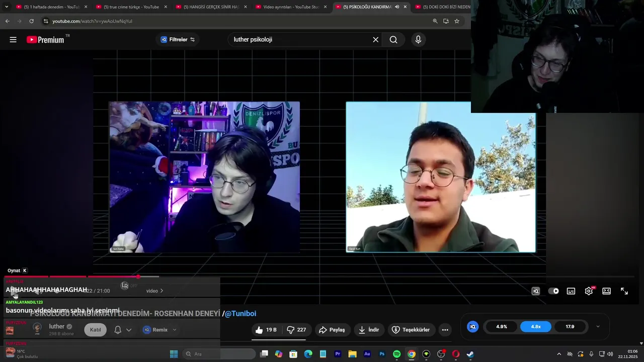The width and height of the screenshot is (644, 362).
Task: Open Adobe Premiere Pro from taskbar
Action: 338,354
